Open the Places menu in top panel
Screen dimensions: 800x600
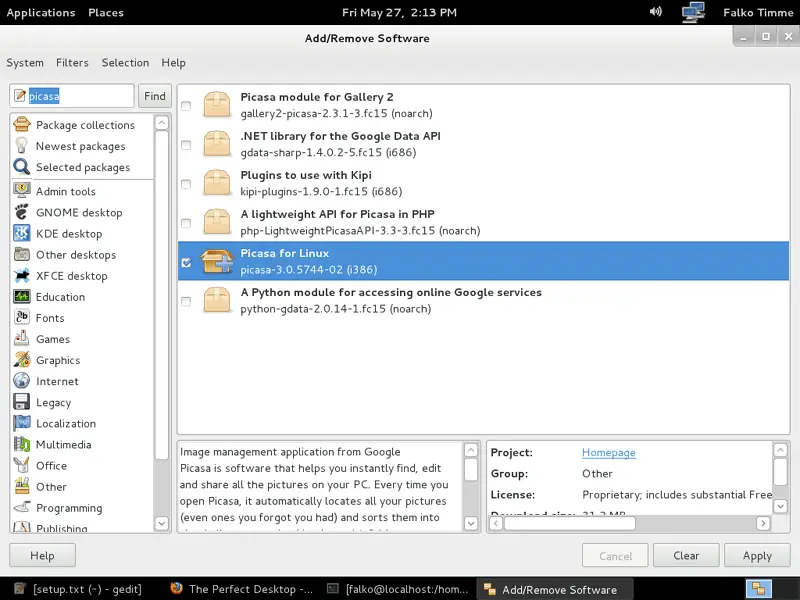click(x=106, y=12)
